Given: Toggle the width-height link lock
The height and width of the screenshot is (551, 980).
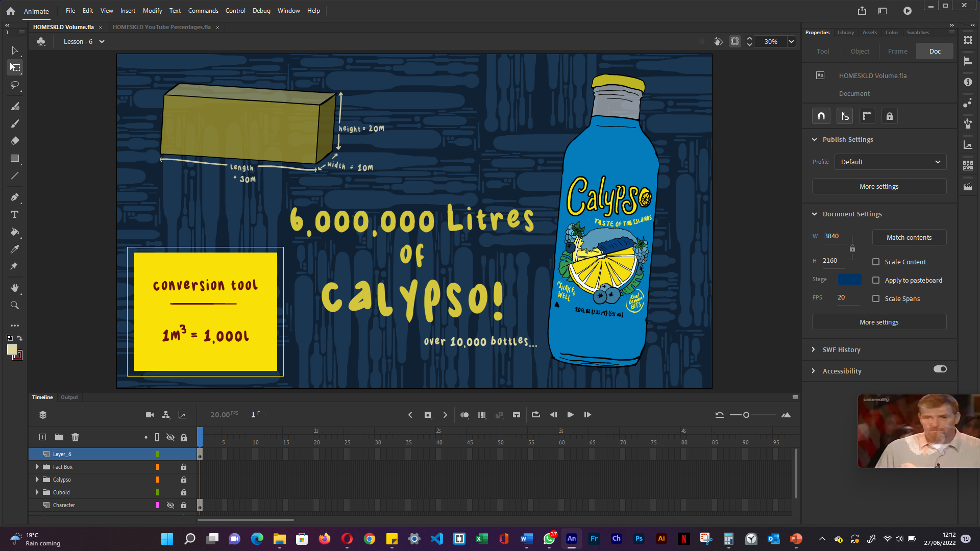Looking at the screenshot, I should coord(852,248).
